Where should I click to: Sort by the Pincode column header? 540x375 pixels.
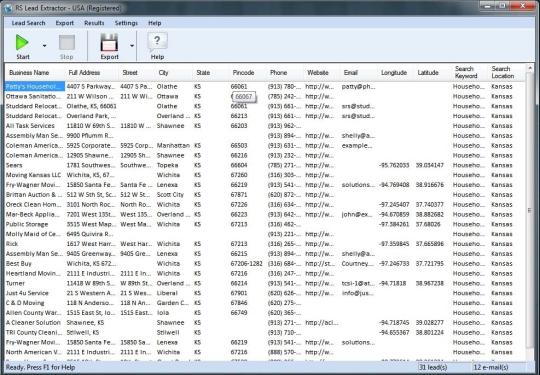[x=248, y=73]
